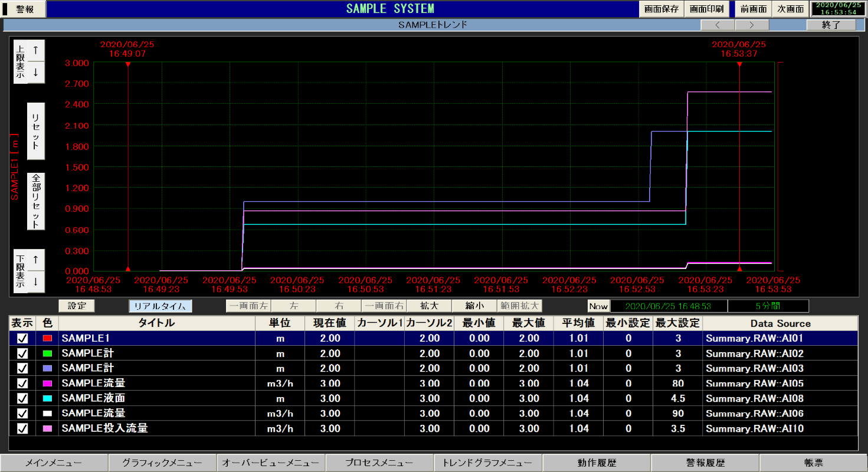The width and height of the screenshot is (868, 472).
Task: Click the リセット reset button
Action: coord(36,132)
